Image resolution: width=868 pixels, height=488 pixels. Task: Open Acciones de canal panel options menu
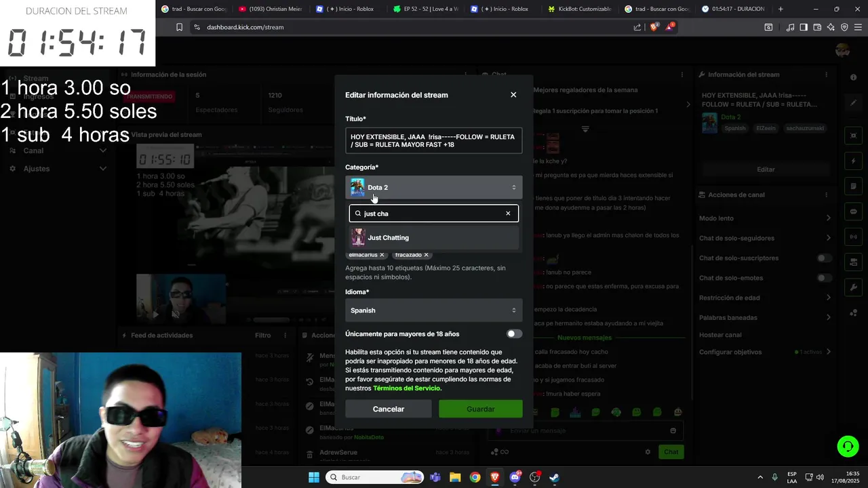(826, 195)
